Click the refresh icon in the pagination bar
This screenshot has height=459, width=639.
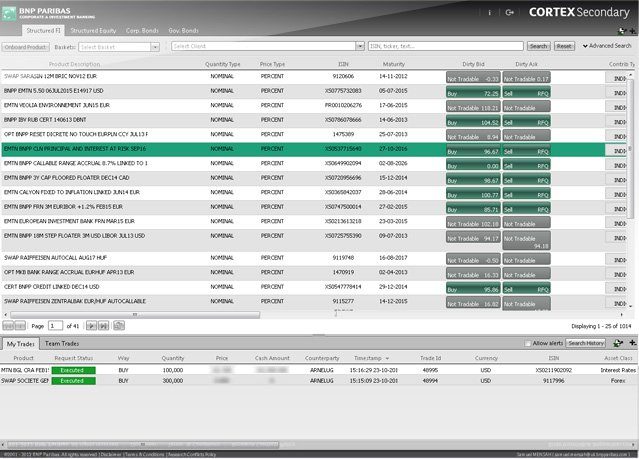pyautogui.click(x=119, y=325)
